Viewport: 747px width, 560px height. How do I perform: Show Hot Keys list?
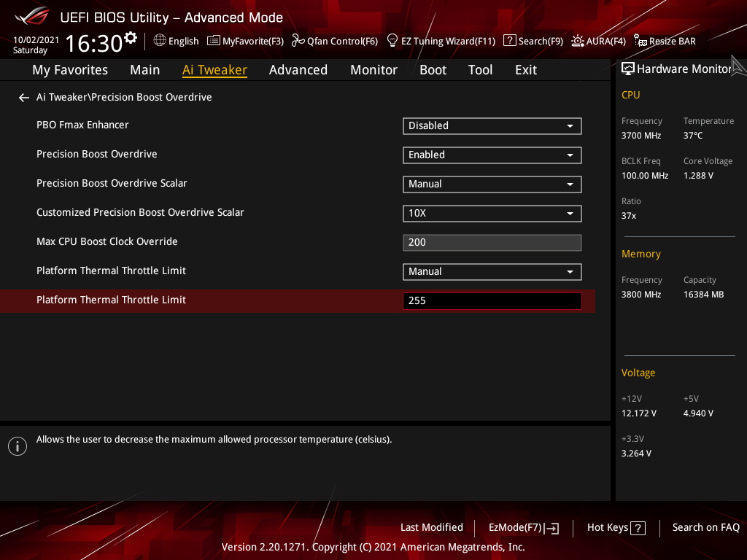[x=608, y=528]
